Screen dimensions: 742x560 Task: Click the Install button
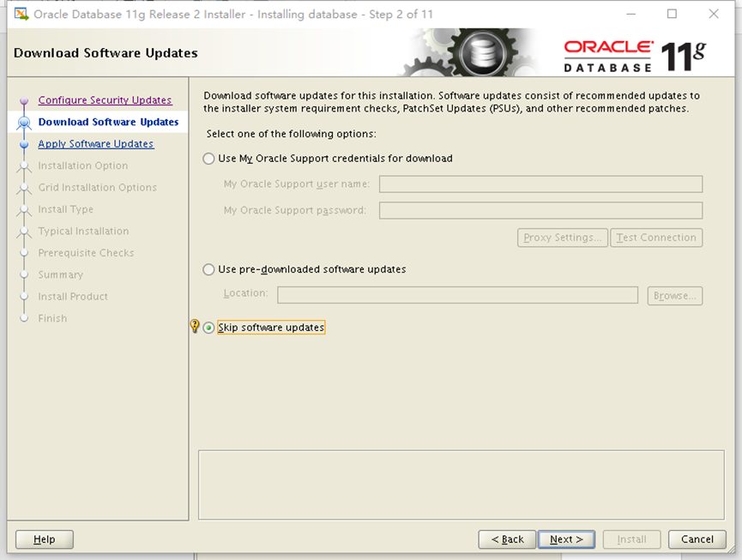point(631,539)
